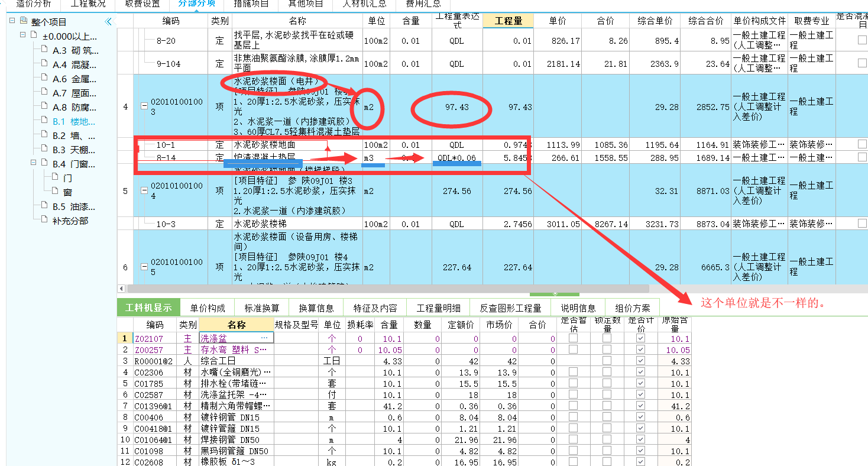Open the 反查图形工程量 tab
Screen dimensions: 868x466
(x=510, y=308)
